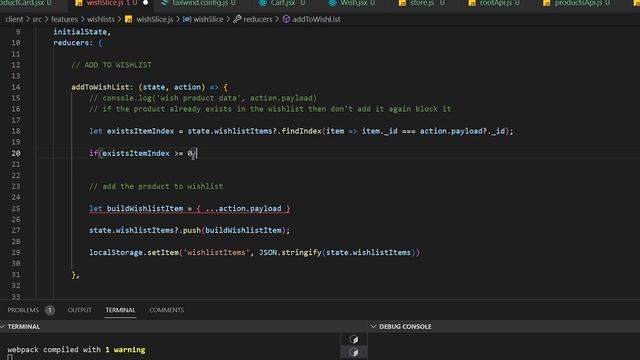Click the 'wishlistItems' string literal on line 29
This screenshot has width=640, height=360.
[216, 252]
